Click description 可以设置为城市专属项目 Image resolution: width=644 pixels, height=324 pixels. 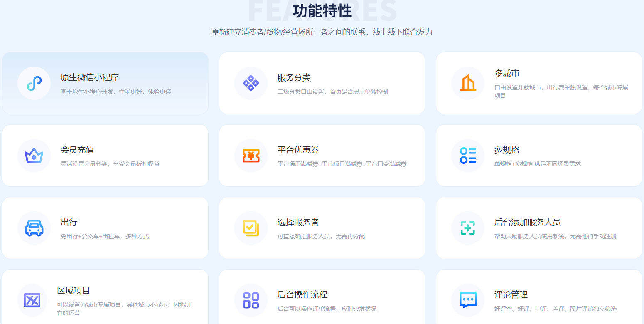pos(124,309)
